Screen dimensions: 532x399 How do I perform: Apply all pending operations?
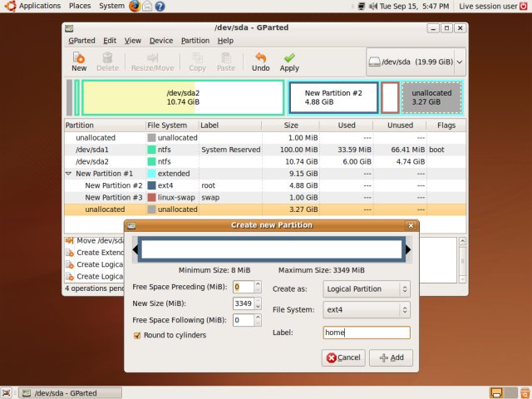click(289, 62)
